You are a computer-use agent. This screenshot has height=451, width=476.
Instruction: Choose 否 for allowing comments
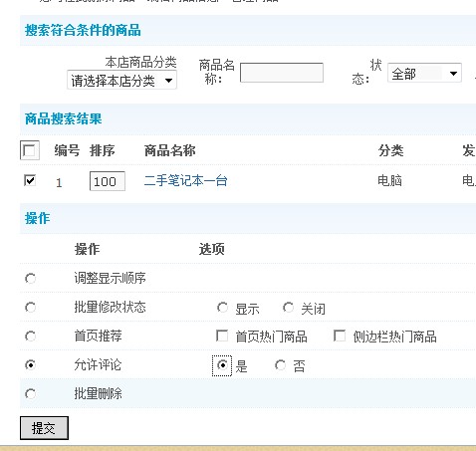click(280, 365)
